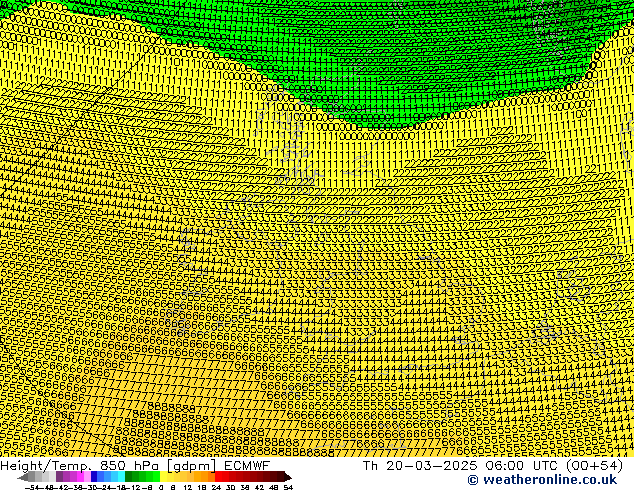
Task: Open the weatheronline.co.uk copyright link
Action: pos(542,480)
